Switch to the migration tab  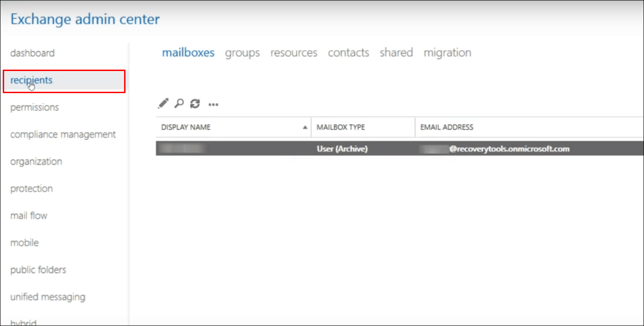[447, 53]
